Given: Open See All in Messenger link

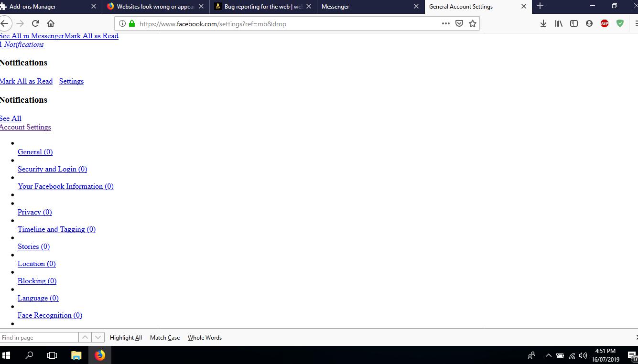Looking at the screenshot, I should (x=32, y=36).
